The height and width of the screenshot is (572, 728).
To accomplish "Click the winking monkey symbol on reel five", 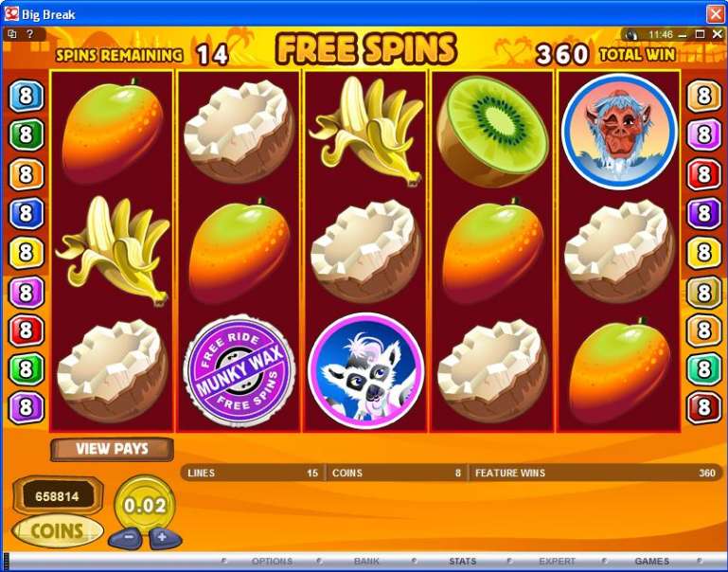I will [619, 132].
